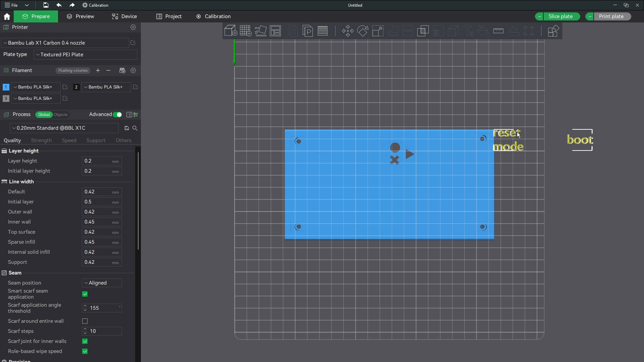
Task: Click the Add plate grid icon
Action: (246, 31)
